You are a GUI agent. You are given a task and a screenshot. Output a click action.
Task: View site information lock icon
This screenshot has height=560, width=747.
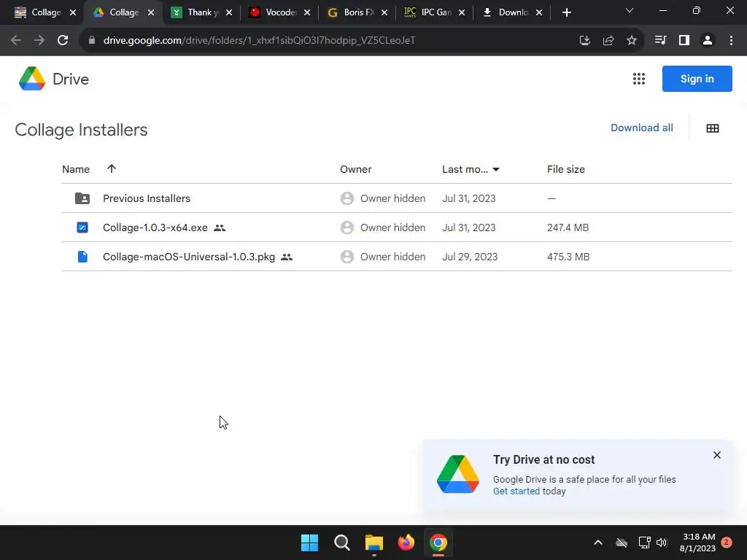click(92, 41)
